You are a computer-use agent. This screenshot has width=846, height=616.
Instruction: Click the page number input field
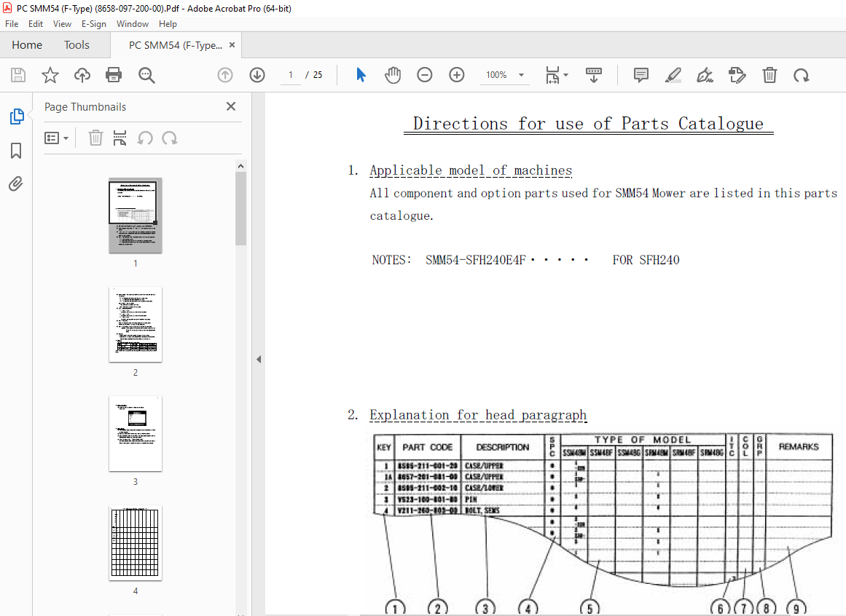pyautogui.click(x=291, y=75)
